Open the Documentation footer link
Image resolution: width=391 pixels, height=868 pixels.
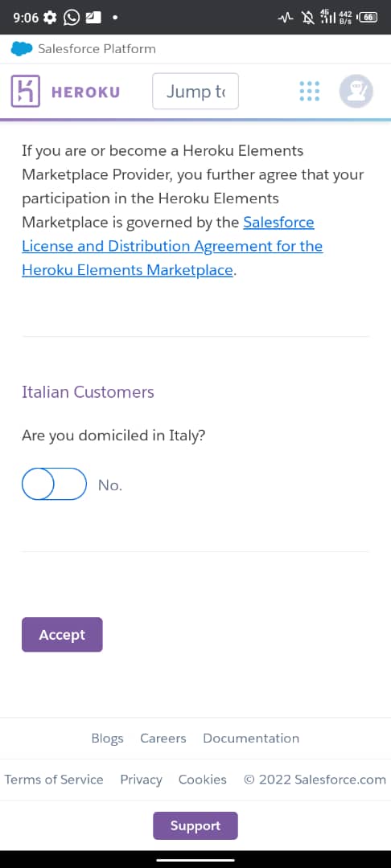252,739
